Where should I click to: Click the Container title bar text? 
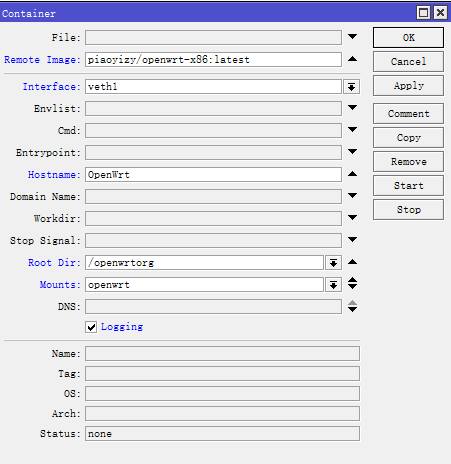point(29,14)
